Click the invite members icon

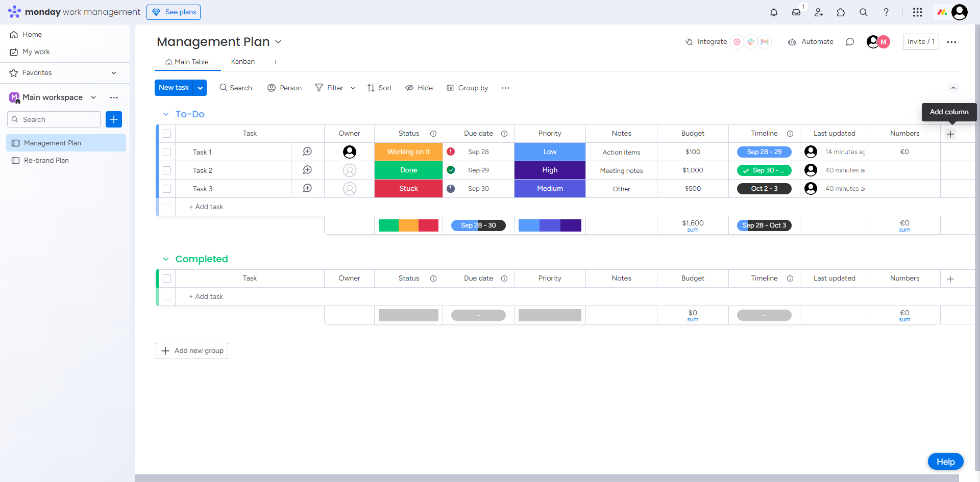[819, 12]
